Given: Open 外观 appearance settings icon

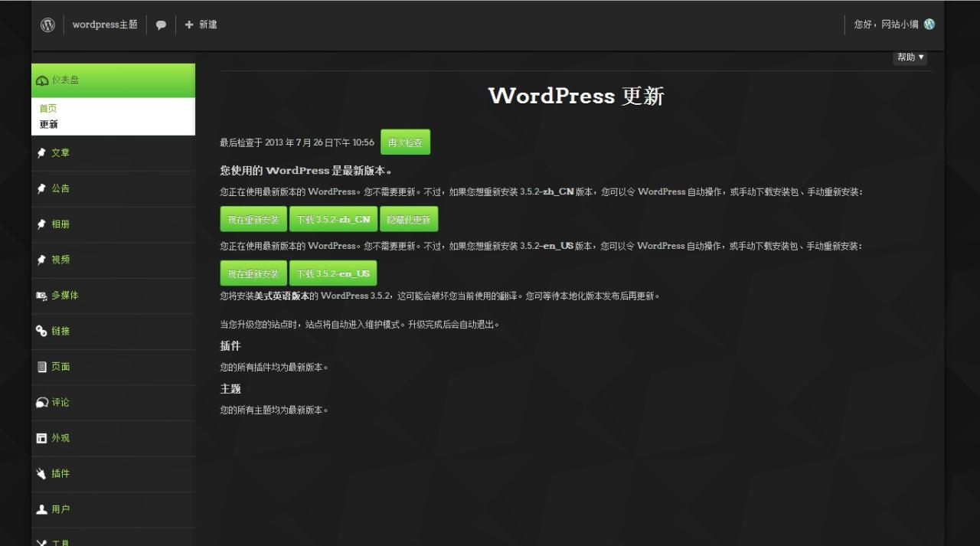Looking at the screenshot, I should pyautogui.click(x=42, y=438).
